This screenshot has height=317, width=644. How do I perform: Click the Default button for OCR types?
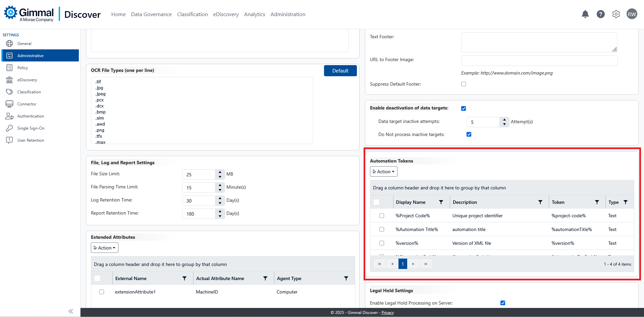(x=340, y=71)
